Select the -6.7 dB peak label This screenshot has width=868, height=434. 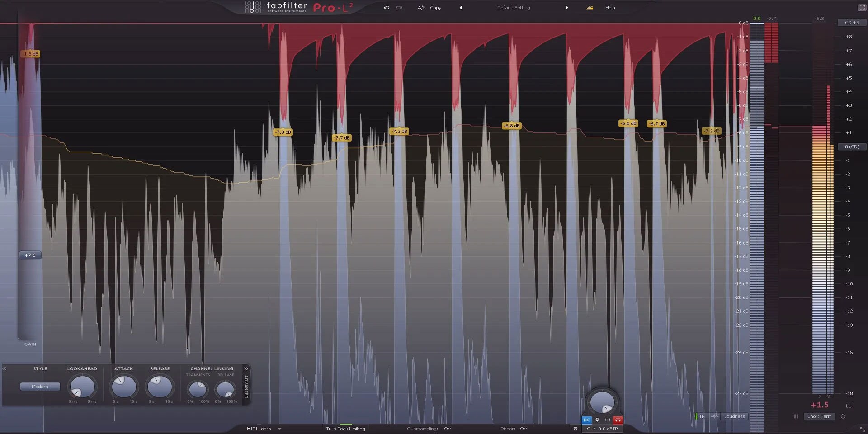click(x=656, y=123)
